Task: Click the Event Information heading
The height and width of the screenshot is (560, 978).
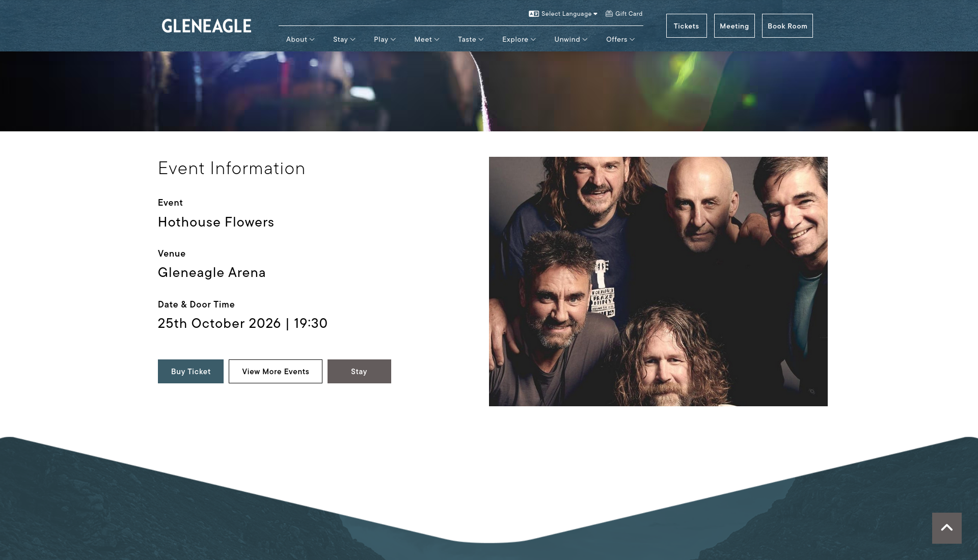Action: (231, 169)
